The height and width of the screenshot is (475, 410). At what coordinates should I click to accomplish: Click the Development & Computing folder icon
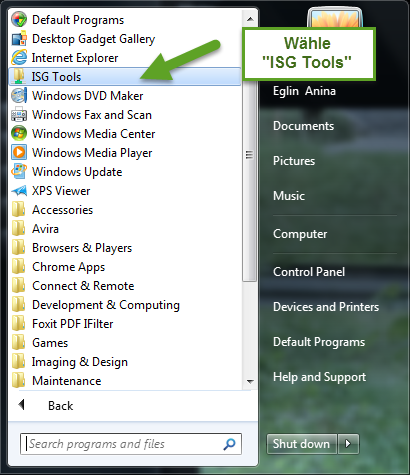18,305
